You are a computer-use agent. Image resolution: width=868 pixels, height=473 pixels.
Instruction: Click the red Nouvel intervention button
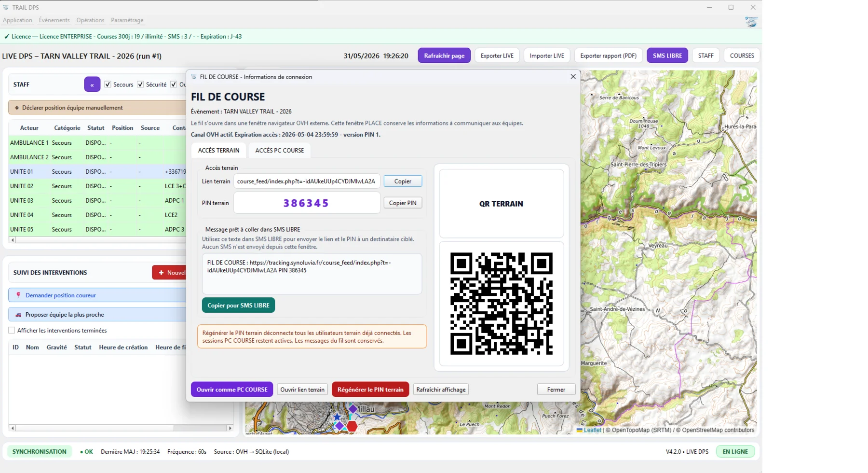click(169, 273)
